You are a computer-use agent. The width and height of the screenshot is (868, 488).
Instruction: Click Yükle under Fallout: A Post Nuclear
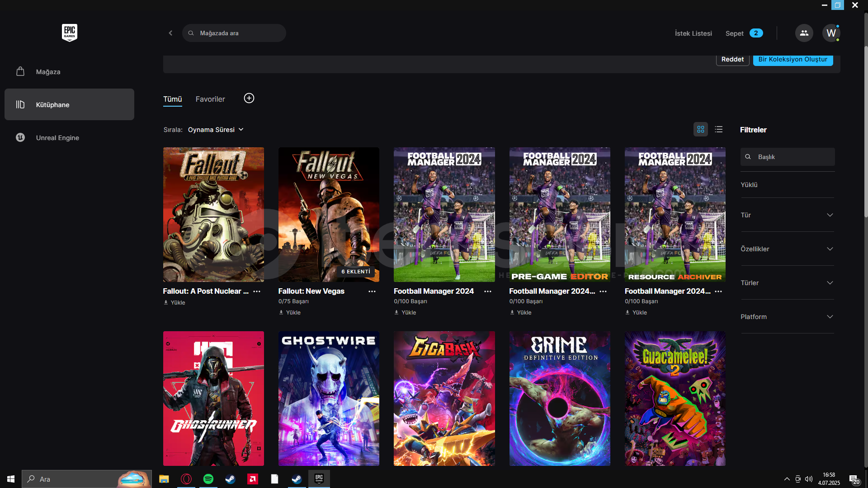pyautogui.click(x=175, y=303)
